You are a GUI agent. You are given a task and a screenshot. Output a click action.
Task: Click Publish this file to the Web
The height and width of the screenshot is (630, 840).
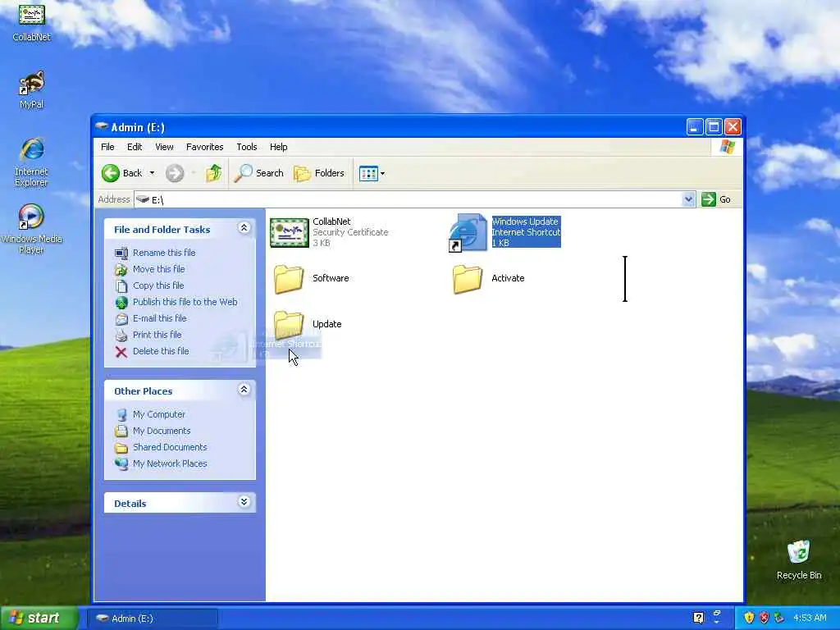185,302
